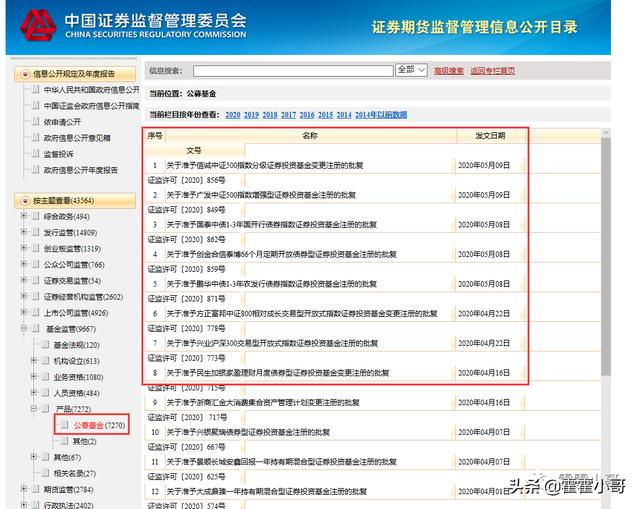Image resolution: width=640 pixels, height=509 pixels.
Task: Select the 其他(2) item under 产品
Action: click(x=84, y=441)
